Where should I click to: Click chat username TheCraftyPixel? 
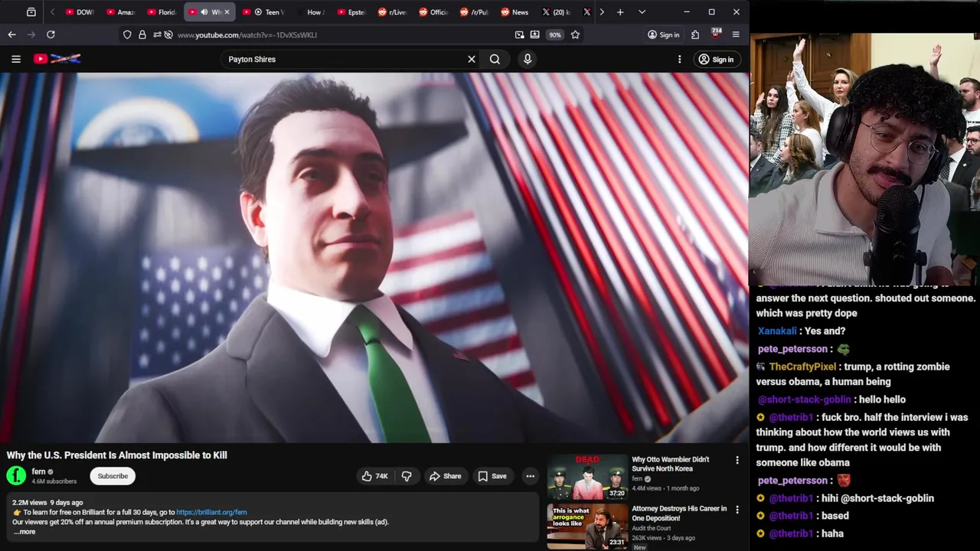coord(802,367)
